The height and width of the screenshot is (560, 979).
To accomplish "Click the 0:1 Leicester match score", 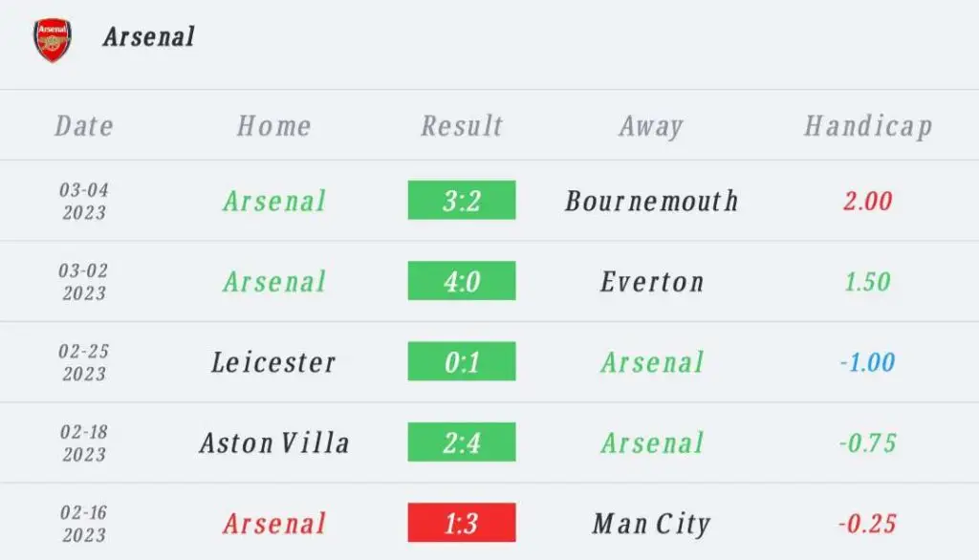I will pos(462,361).
